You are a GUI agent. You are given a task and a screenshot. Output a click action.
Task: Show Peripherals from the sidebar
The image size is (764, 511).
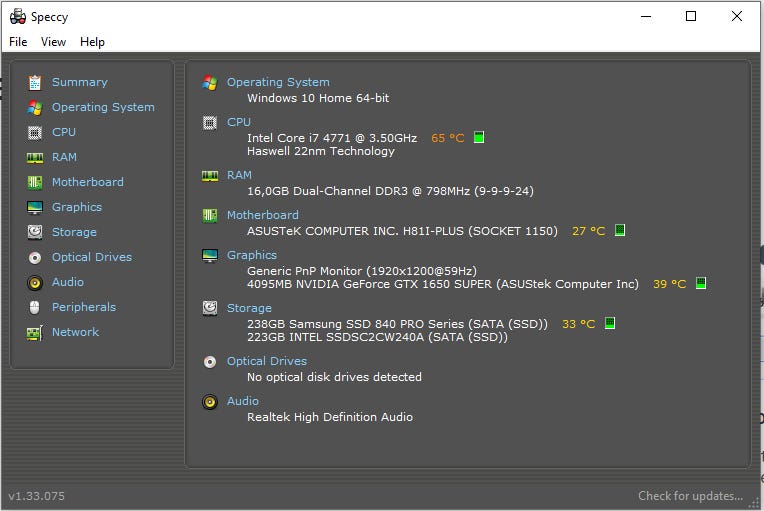click(x=84, y=307)
